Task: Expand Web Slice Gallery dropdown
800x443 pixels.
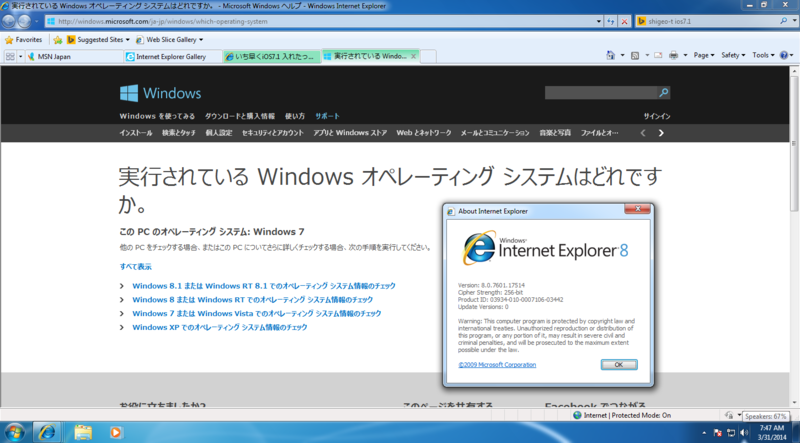Action: 201,39
